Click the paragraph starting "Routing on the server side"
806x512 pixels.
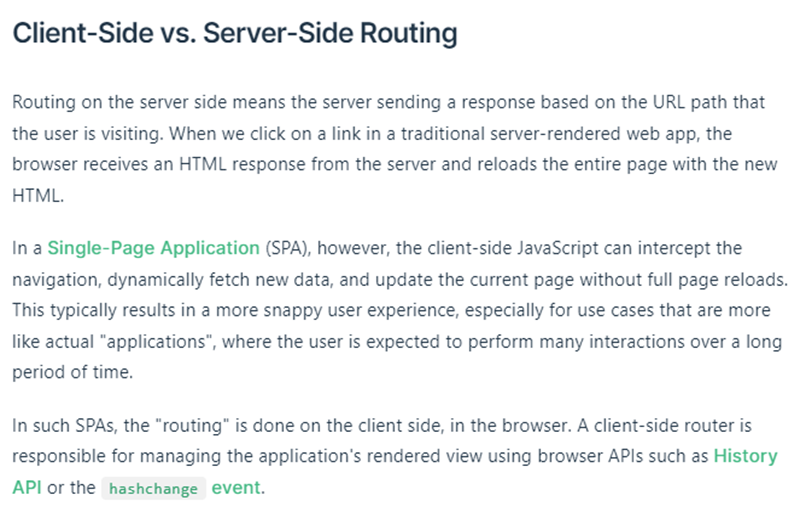click(x=395, y=149)
